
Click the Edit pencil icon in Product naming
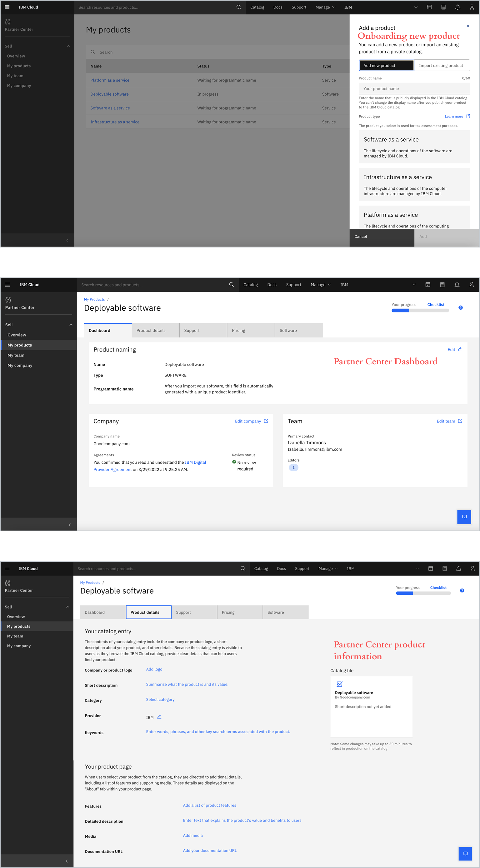(x=460, y=349)
